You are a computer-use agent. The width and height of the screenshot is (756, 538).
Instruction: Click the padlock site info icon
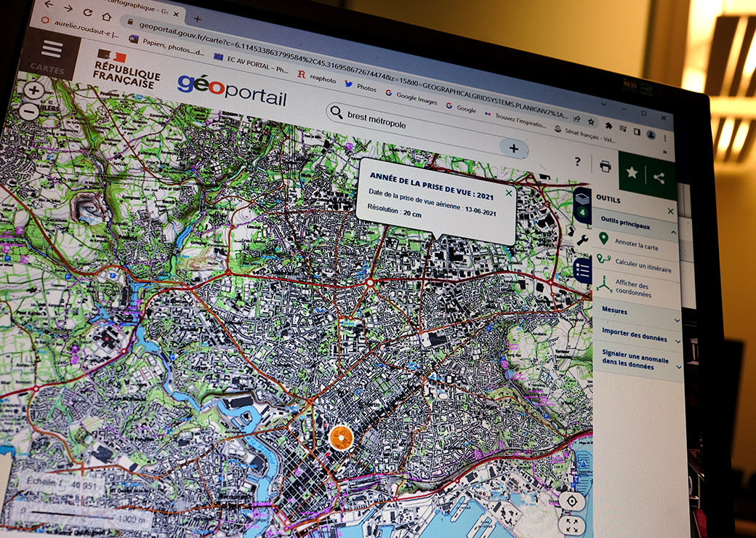pos(129,21)
